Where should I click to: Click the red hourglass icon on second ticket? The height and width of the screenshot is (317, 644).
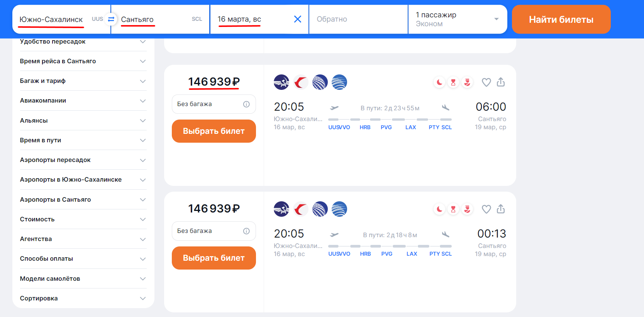tap(453, 209)
